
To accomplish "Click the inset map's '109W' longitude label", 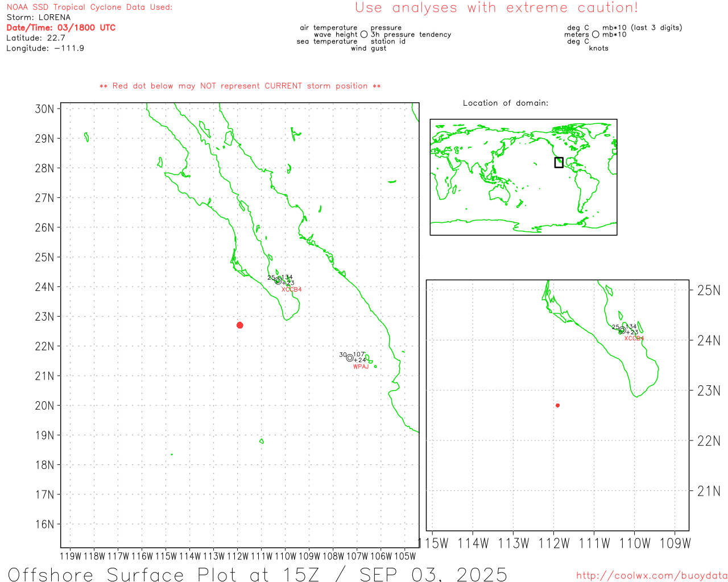I will 675,543.
